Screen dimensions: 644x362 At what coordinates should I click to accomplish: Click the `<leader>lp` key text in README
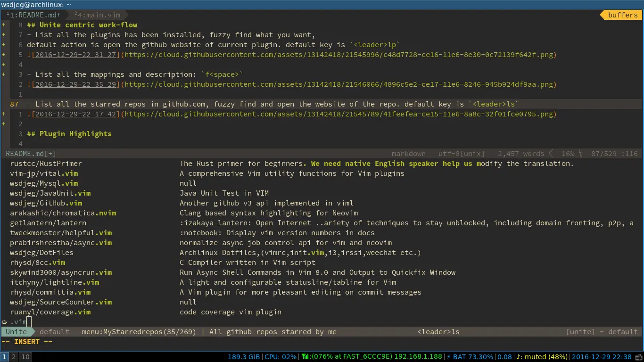click(375, 45)
